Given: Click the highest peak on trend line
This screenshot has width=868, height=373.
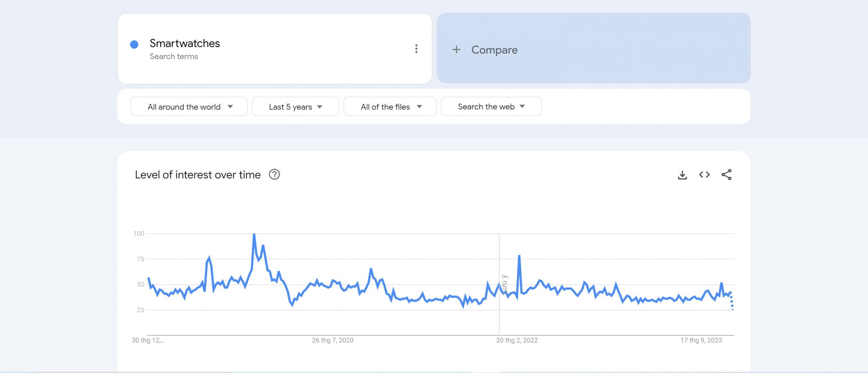Looking at the screenshot, I should [254, 235].
